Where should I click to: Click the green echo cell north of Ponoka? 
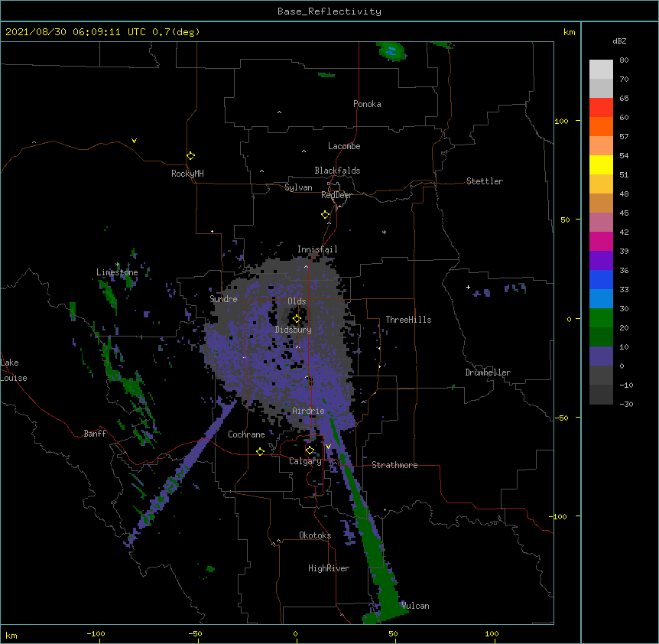[x=391, y=51]
